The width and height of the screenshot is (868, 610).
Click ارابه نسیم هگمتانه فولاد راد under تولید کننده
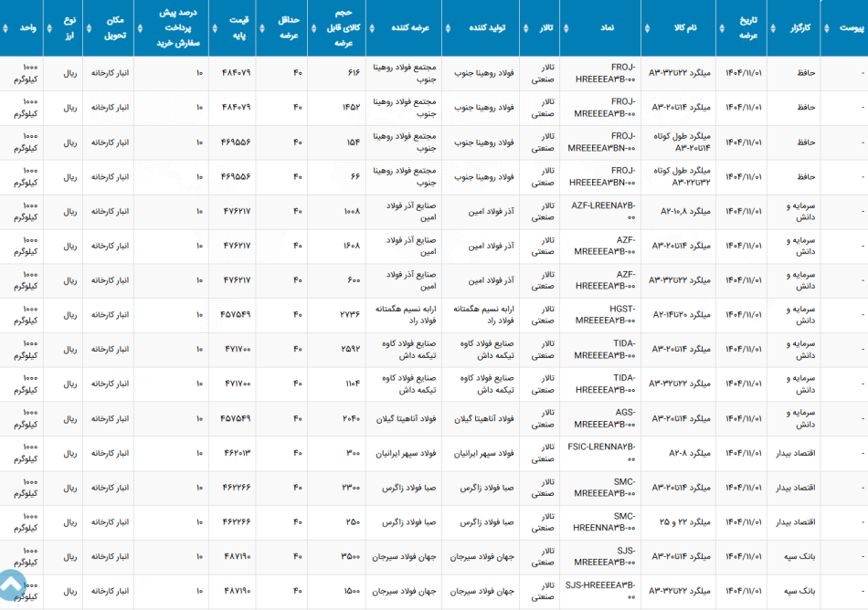(x=484, y=315)
